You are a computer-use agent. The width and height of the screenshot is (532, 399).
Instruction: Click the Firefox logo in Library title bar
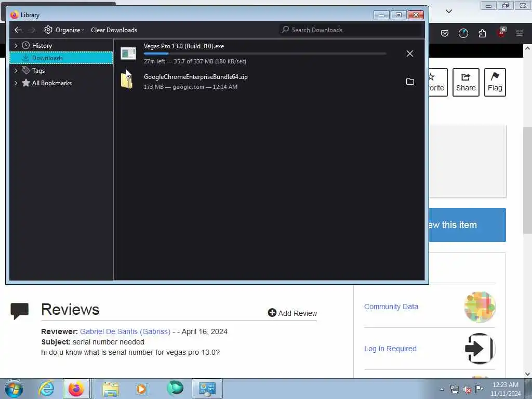[14, 15]
